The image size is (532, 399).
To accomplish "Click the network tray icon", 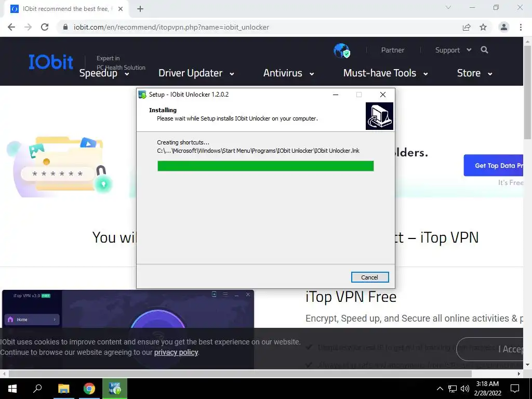I will click(453, 389).
